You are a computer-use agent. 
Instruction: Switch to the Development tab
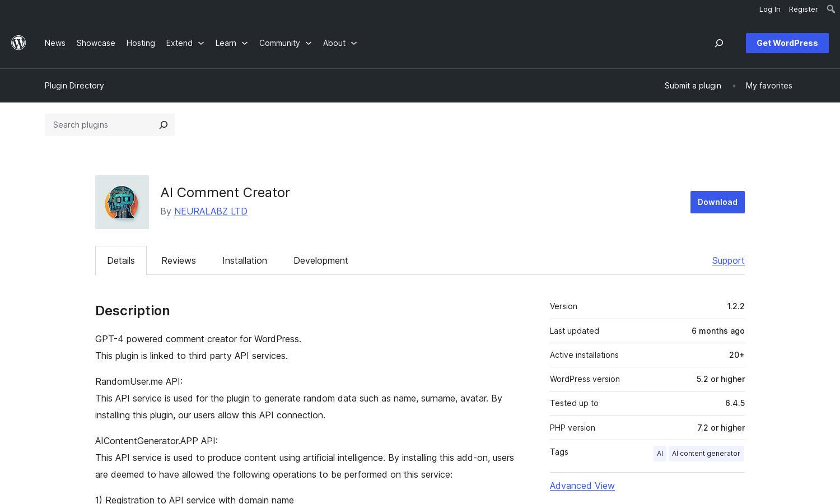(x=321, y=260)
